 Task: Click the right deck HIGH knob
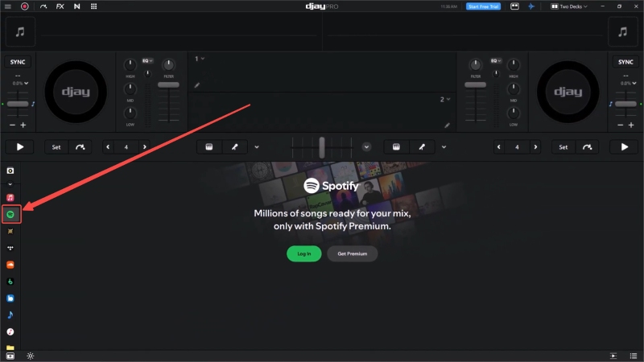(x=514, y=64)
